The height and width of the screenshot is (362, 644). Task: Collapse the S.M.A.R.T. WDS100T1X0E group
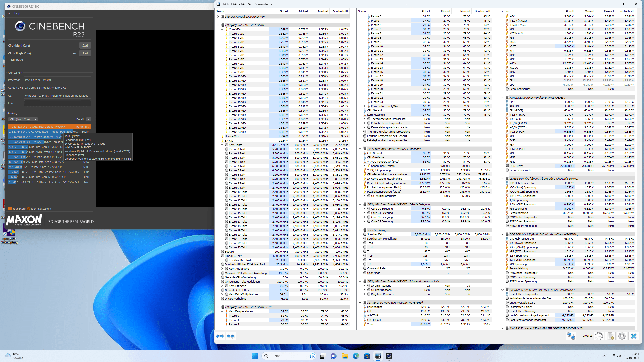(x=503, y=290)
